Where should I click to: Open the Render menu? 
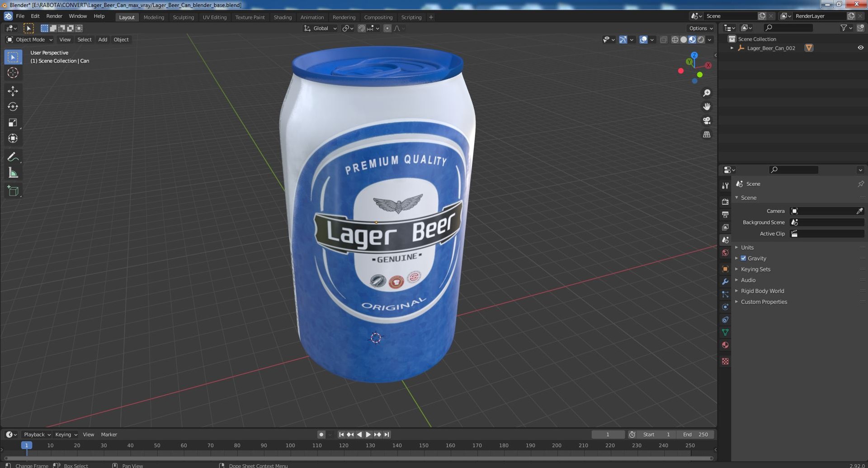(x=54, y=16)
